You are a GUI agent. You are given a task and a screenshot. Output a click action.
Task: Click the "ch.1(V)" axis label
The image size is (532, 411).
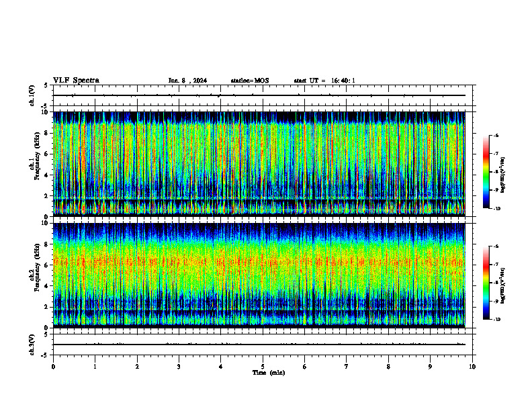coord(32,95)
